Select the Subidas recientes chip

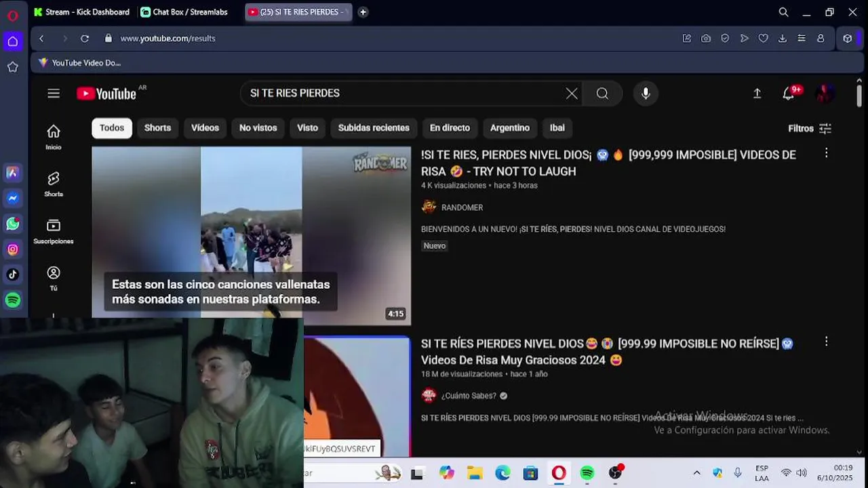[x=374, y=128]
